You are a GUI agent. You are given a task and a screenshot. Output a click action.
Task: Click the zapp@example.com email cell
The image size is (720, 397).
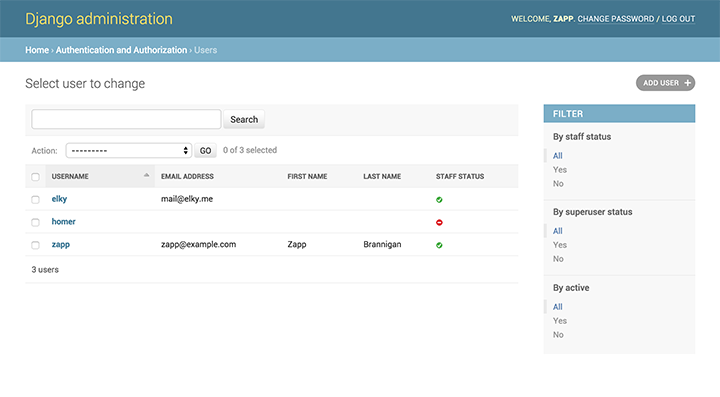click(x=198, y=244)
